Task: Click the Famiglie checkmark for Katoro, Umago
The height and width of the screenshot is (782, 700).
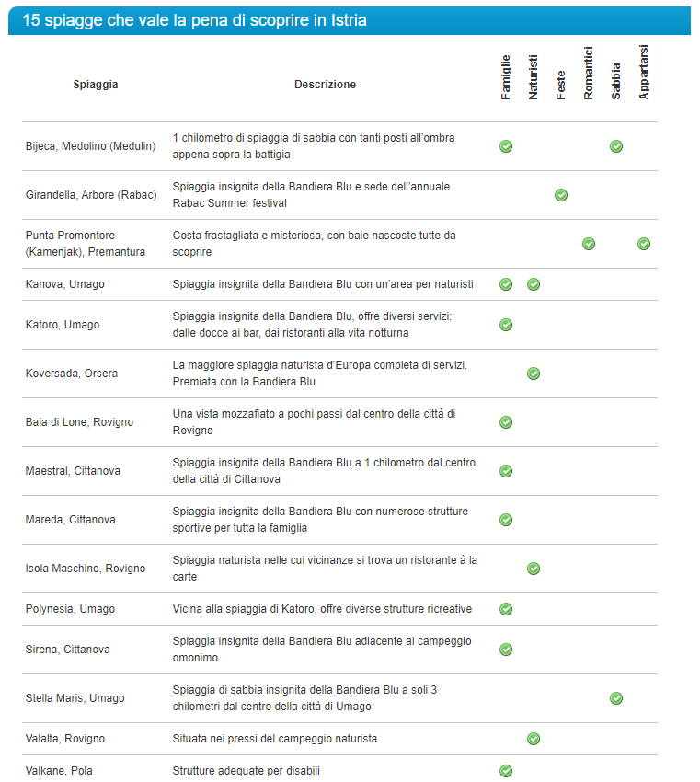Action: pos(506,325)
